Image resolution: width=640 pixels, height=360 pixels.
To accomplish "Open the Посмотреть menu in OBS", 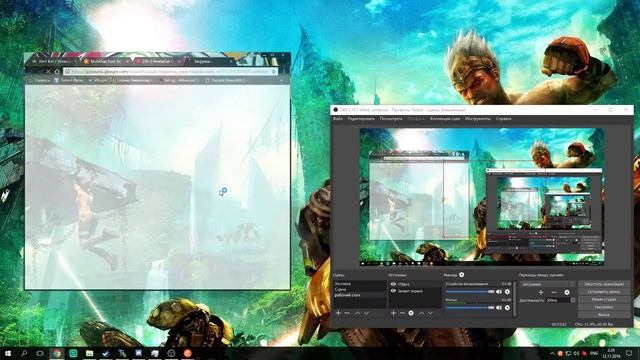I will tap(391, 119).
